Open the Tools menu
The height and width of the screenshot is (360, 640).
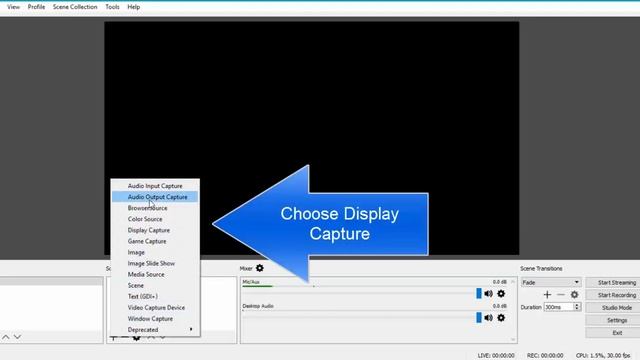(112, 7)
